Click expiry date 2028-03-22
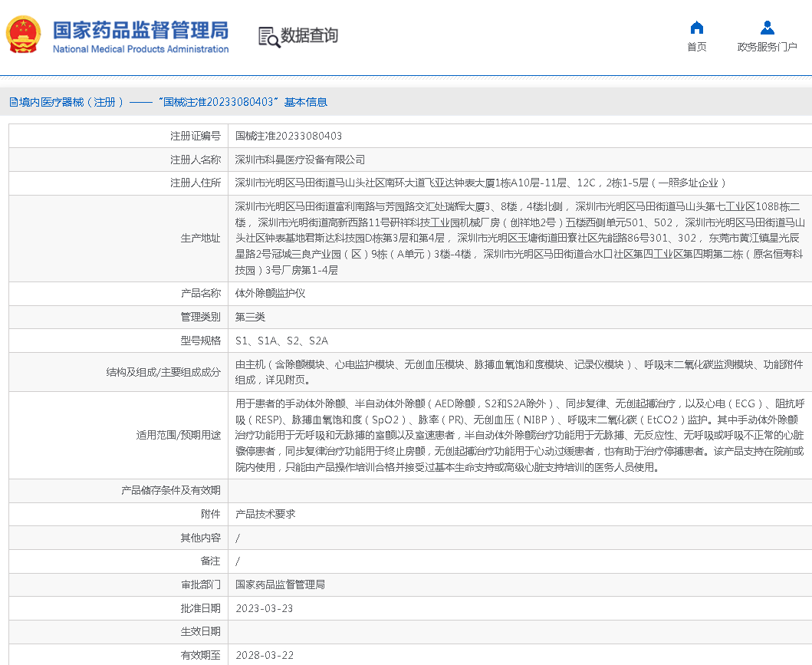 click(264, 655)
